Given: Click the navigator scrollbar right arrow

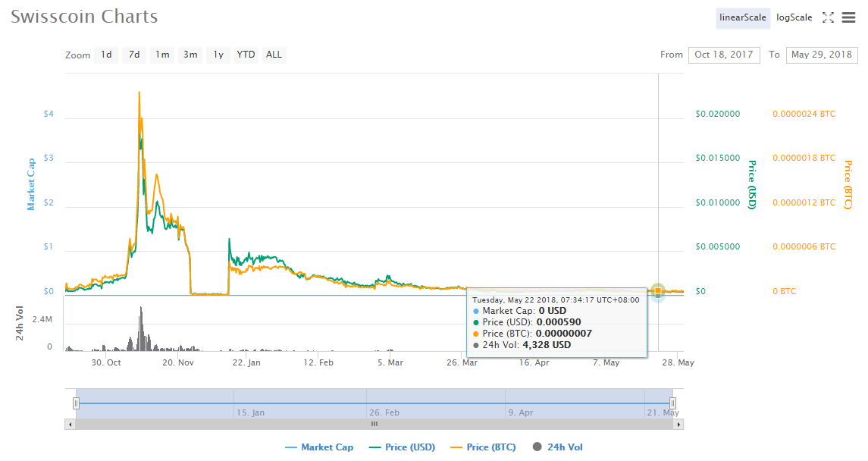Looking at the screenshot, I should click(678, 425).
